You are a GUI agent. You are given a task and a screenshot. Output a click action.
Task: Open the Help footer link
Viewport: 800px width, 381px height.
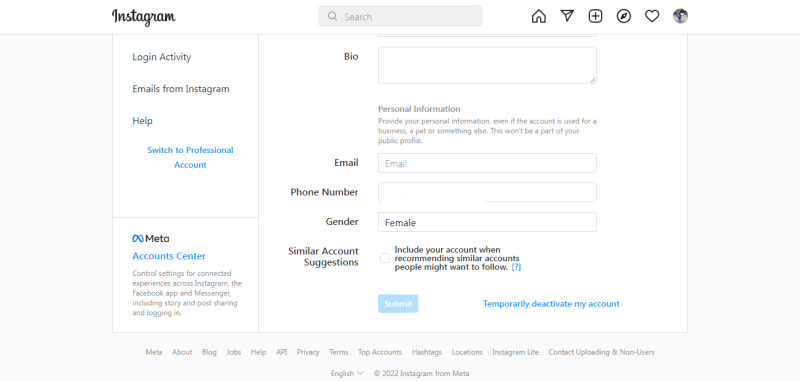(259, 352)
